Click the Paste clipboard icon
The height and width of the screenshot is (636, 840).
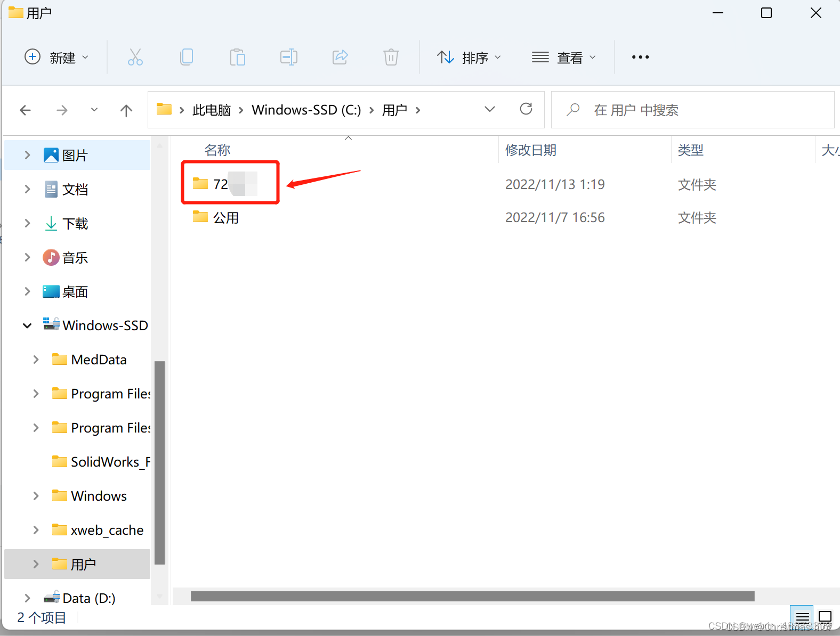pyautogui.click(x=238, y=57)
